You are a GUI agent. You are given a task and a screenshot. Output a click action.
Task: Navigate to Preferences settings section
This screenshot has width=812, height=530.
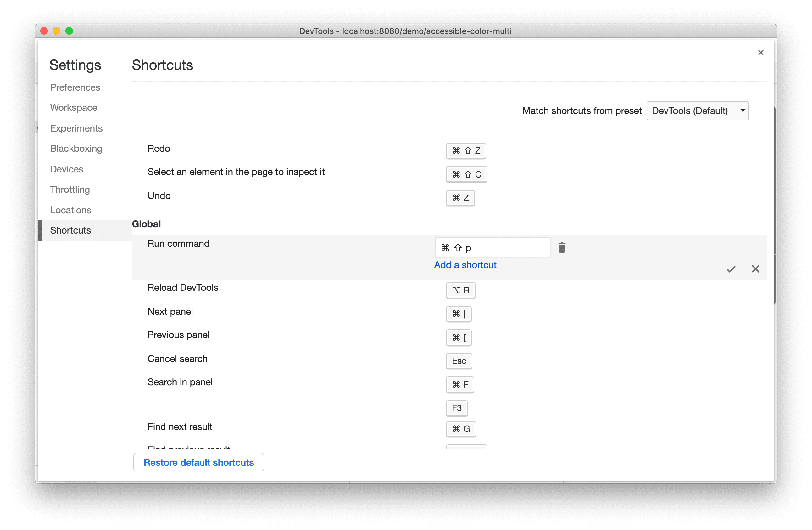pos(75,87)
